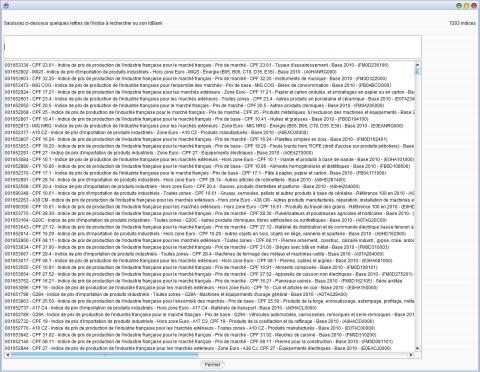Click the horizontal scrollbar right arrow
Image resolution: width=480 pixels, height=372 pixels.
pos(411,355)
